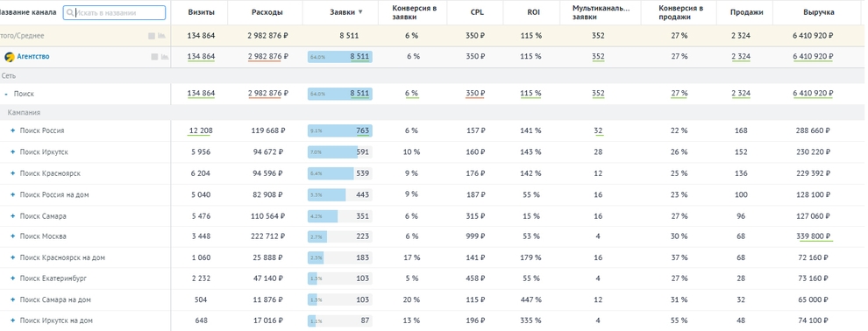Sort by the Выручка column header
Screen dimensions: 868x331
click(819, 12)
